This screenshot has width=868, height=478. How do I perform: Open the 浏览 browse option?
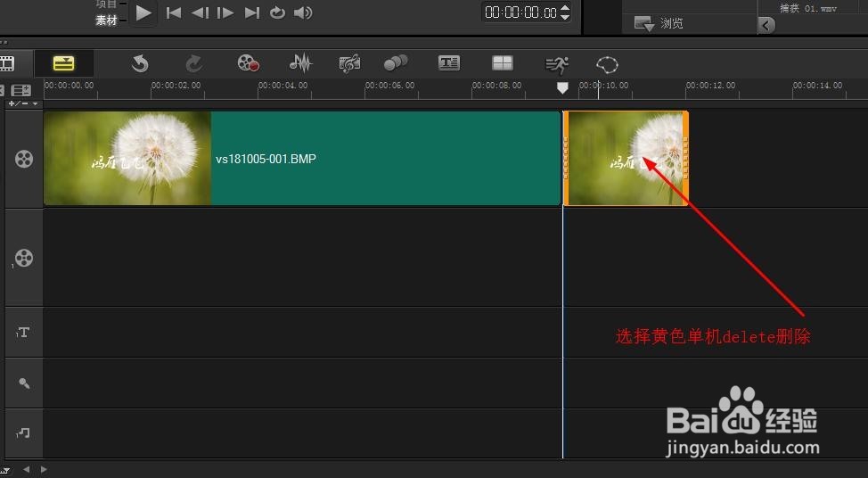pyautogui.click(x=659, y=23)
